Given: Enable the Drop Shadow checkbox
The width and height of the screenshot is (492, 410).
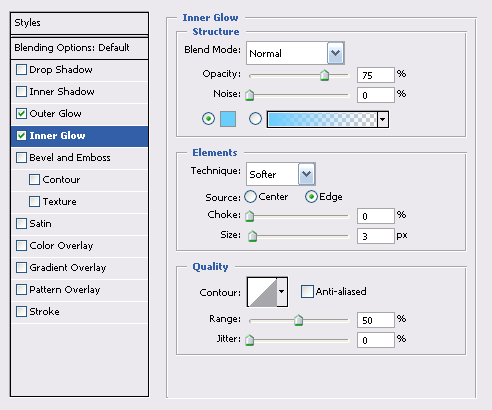Looking at the screenshot, I should pos(21,70).
